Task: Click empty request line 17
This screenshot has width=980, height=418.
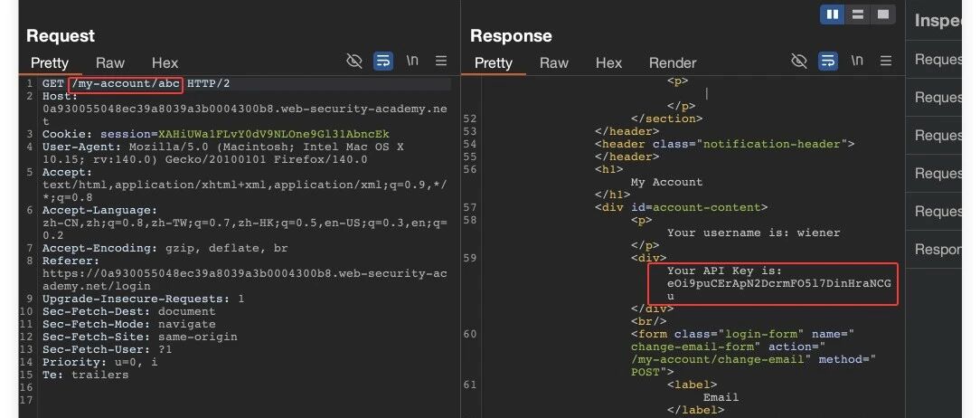Action: tap(244, 400)
